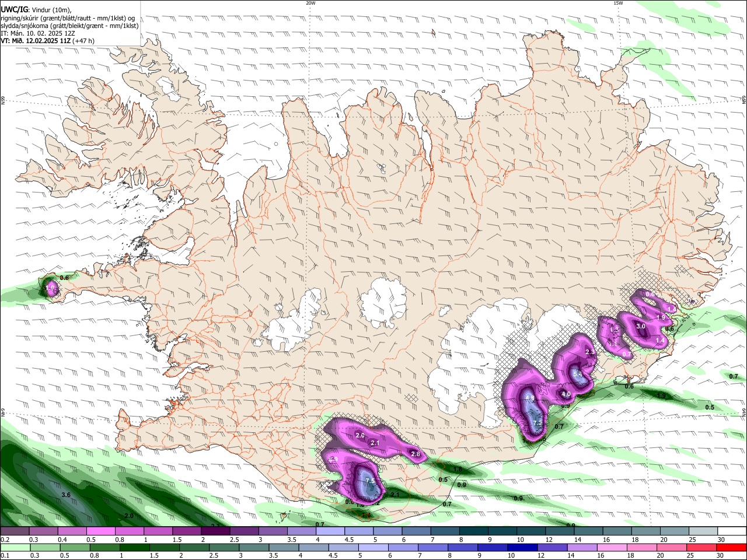This screenshot has height=560, width=747.
Task: Click the 1.6 value at the Snæfellsnes tip
Action: coord(50,288)
